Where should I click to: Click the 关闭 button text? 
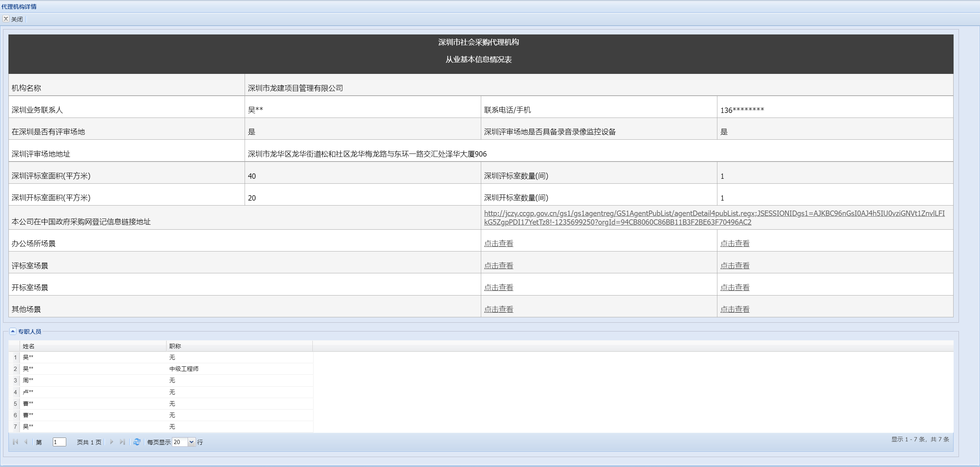[x=17, y=19]
